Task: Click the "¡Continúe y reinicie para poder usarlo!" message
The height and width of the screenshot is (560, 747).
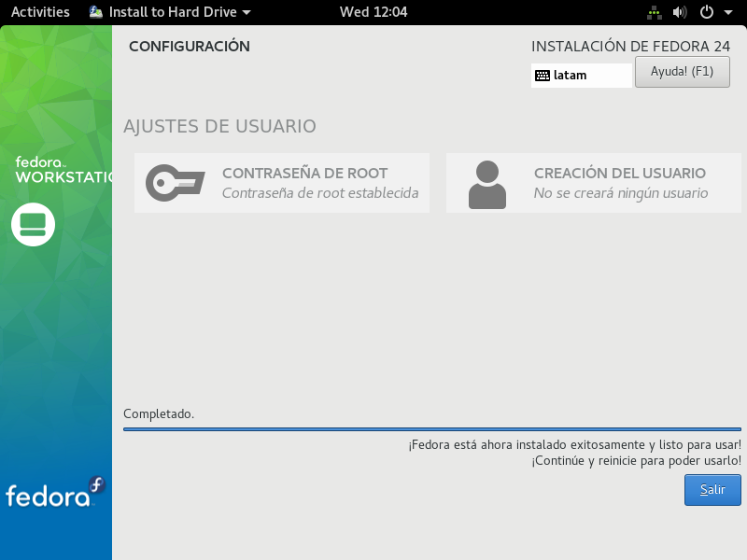Action: click(x=637, y=461)
